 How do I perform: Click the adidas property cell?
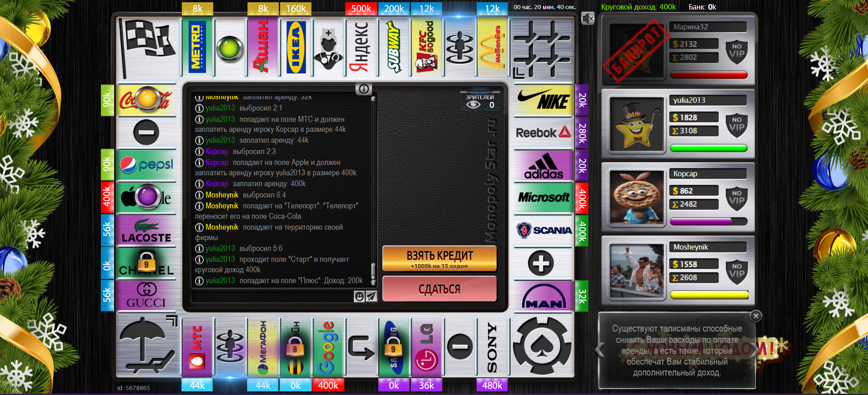click(x=543, y=166)
